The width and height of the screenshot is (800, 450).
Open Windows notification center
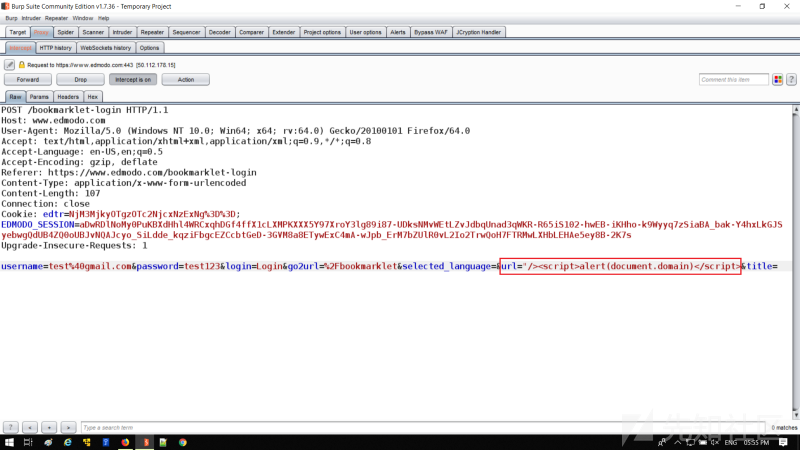tap(783, 442)
